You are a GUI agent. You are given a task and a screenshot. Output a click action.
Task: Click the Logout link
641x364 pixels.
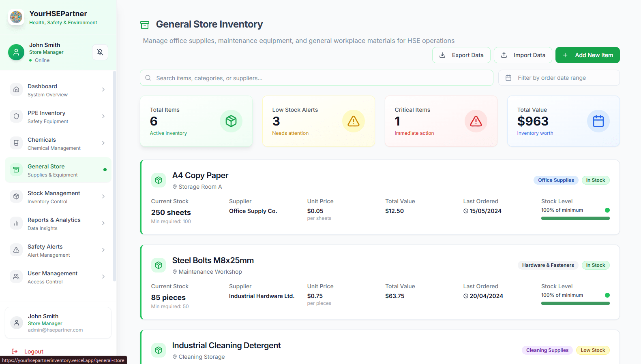34,351
